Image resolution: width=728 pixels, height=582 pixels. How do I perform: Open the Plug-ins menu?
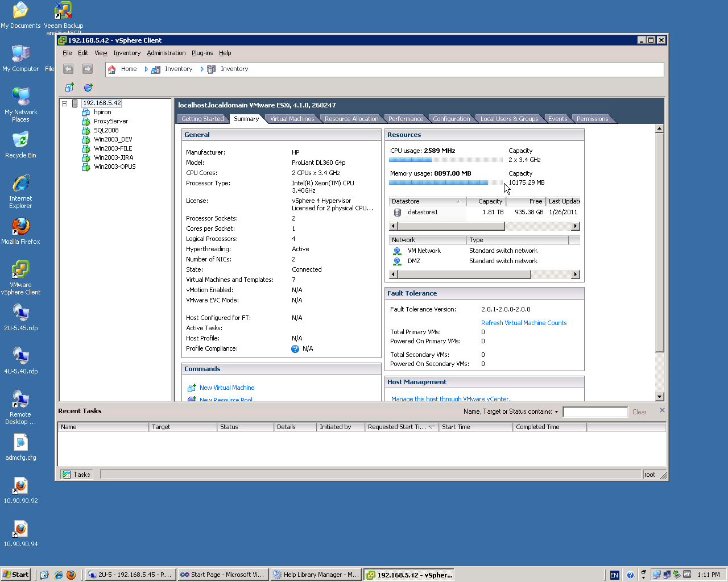[202, 53]
